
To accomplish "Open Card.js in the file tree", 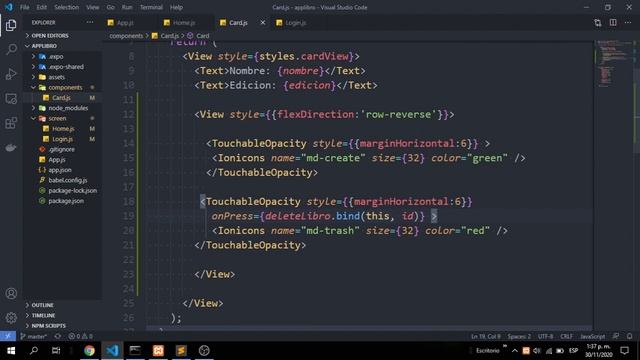I will pyautogui.click(x=61, y=98).
